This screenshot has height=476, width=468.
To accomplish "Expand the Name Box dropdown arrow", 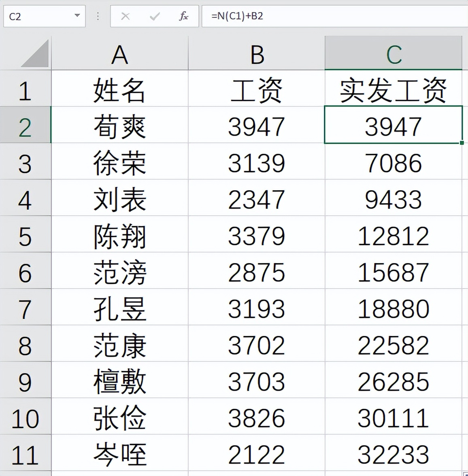I will (x=77, y=15).
